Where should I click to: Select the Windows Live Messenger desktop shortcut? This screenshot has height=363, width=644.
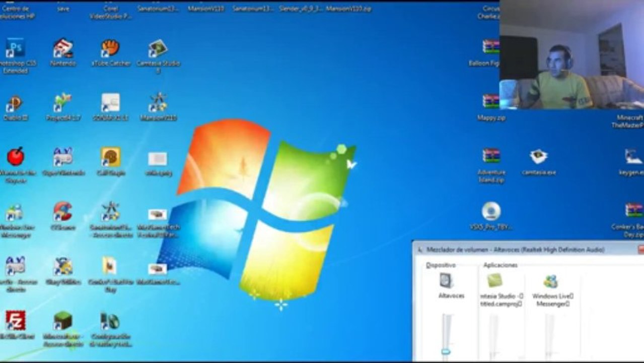pyautogui.click(x=14, y=212)
